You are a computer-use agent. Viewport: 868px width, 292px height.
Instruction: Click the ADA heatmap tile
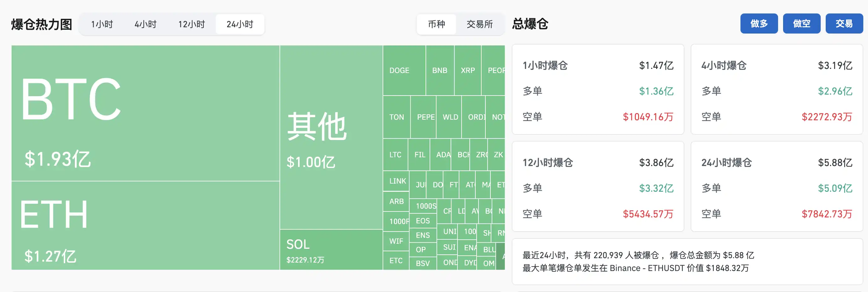[x=440, y=154]
